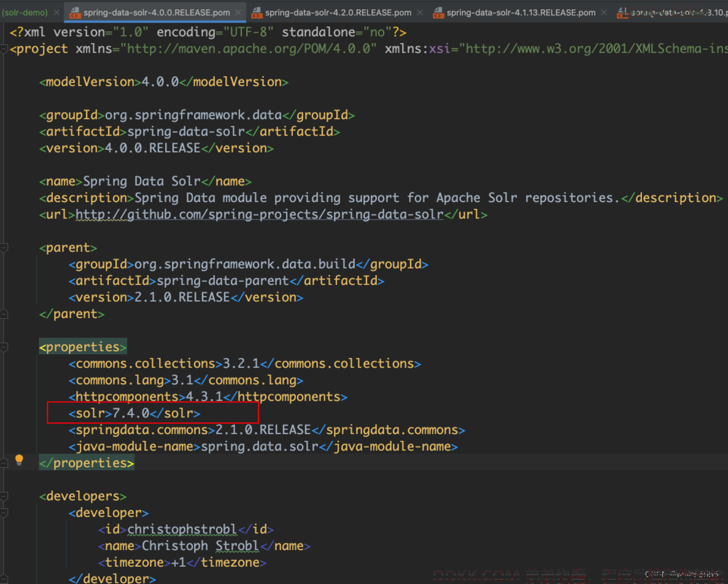Switch to the spring-data-solr-4.0.0.RELEASE.pom tab
728x584 pixels.
(x=157, y=12)
